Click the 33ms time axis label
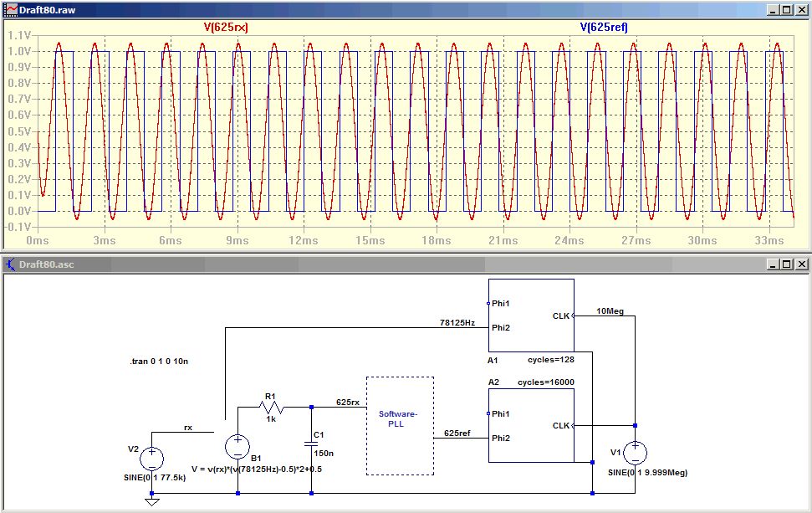This screenshot has height=513, width=812. 769,240
